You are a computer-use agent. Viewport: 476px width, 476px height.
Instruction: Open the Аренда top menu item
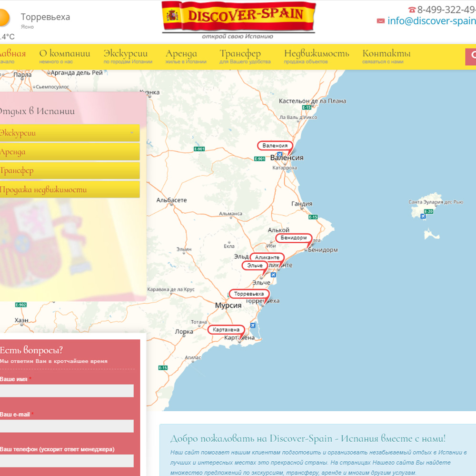(x=186, y=57)
